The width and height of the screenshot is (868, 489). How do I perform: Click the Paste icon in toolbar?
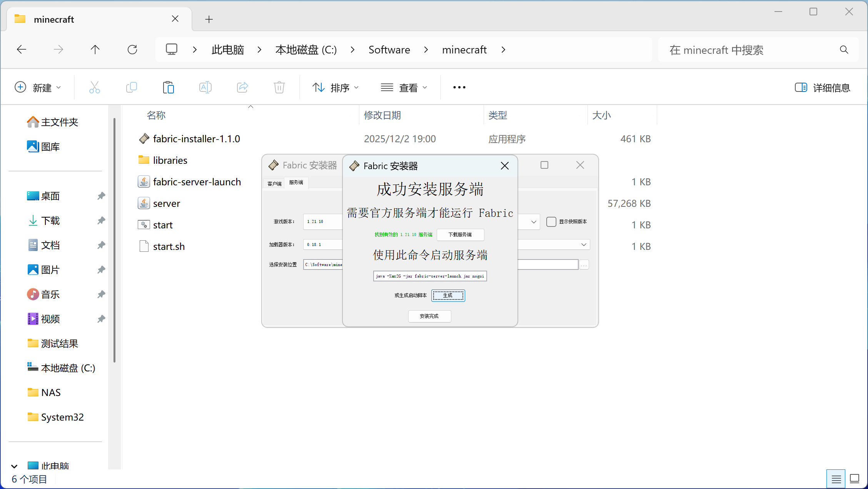pos(168,88)
